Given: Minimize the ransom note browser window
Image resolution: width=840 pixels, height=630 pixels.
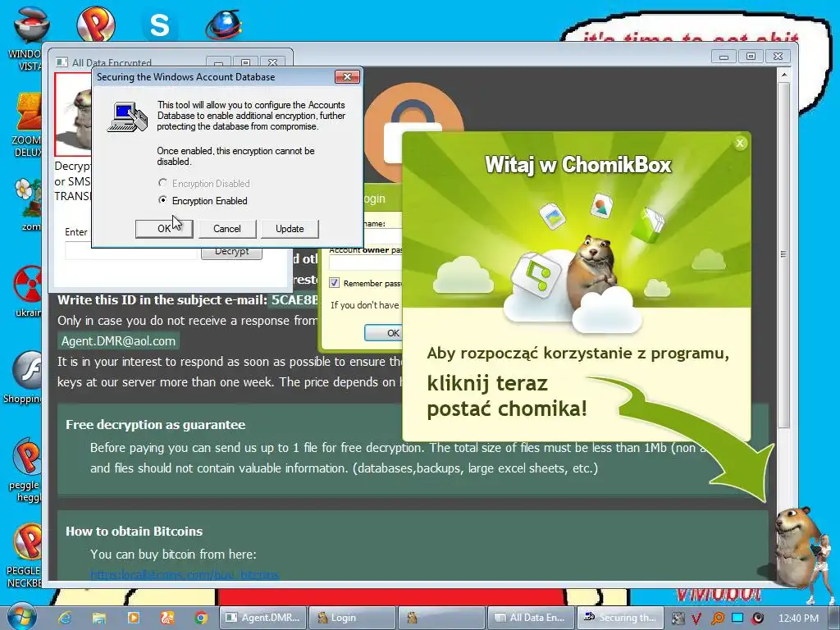Looking at the screenshot, I should coord(724,57).
